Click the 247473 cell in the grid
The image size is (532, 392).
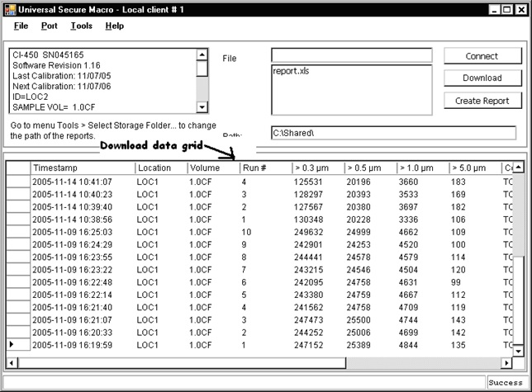click(308, 320)
